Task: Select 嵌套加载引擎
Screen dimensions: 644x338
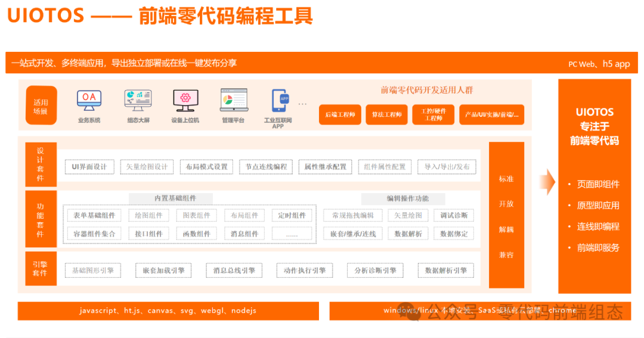Action: (x=163, y=271)
